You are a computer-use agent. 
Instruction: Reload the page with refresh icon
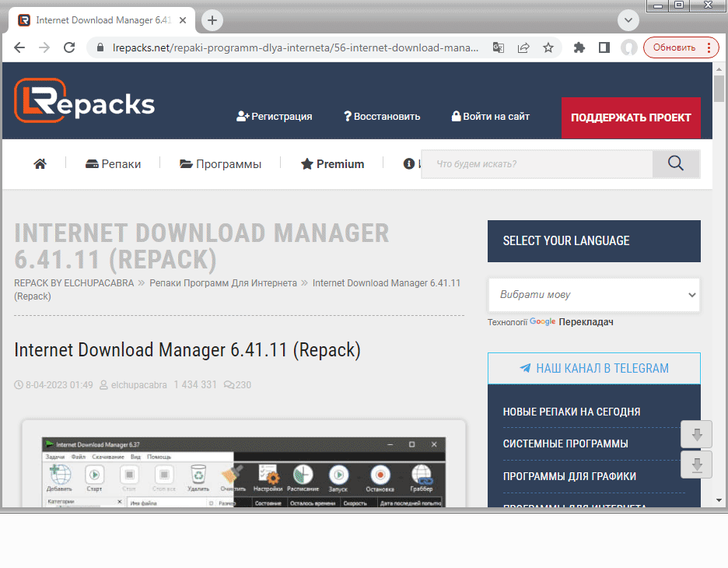tap(69, 47)
